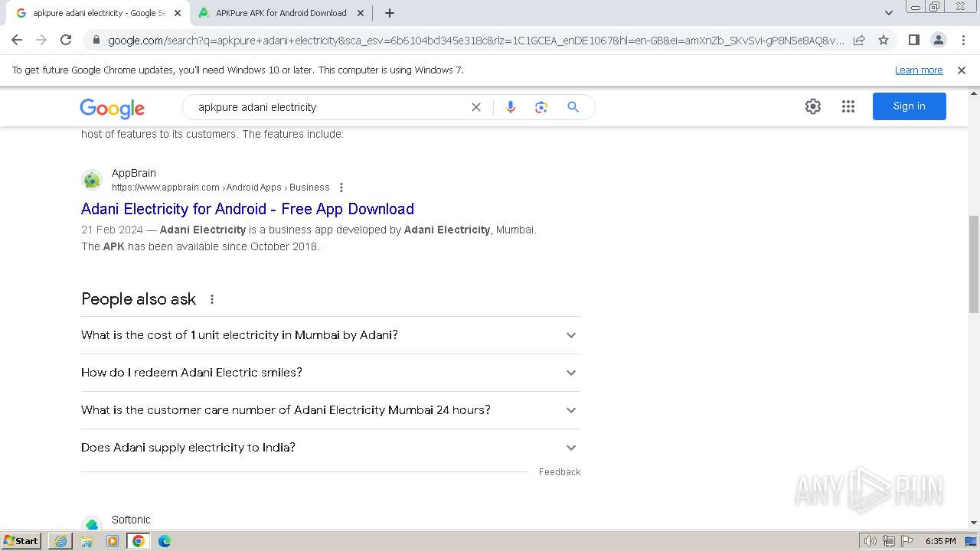View site information lock icon

coord(96,41)
